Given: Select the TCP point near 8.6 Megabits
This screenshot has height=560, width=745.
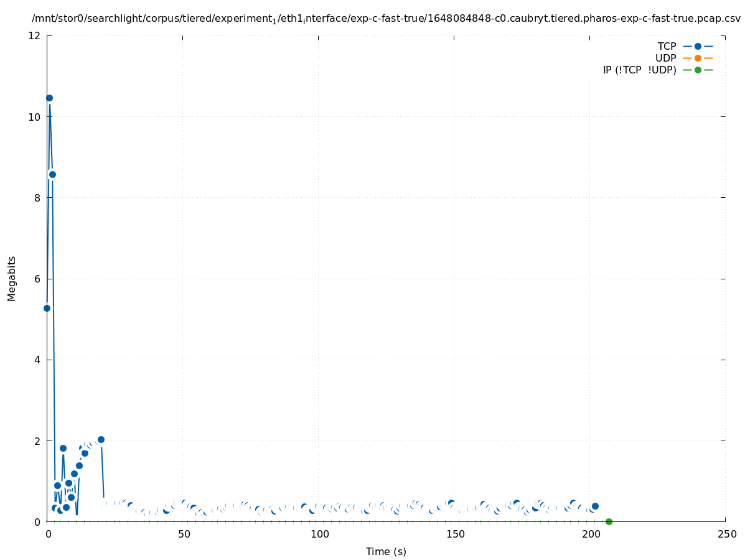Looking at the screenshot, I should coord(52,174).
